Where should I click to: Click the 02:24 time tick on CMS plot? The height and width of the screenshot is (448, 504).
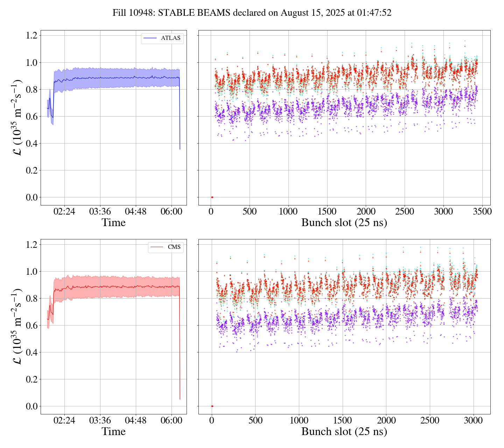tap(64, 421)
